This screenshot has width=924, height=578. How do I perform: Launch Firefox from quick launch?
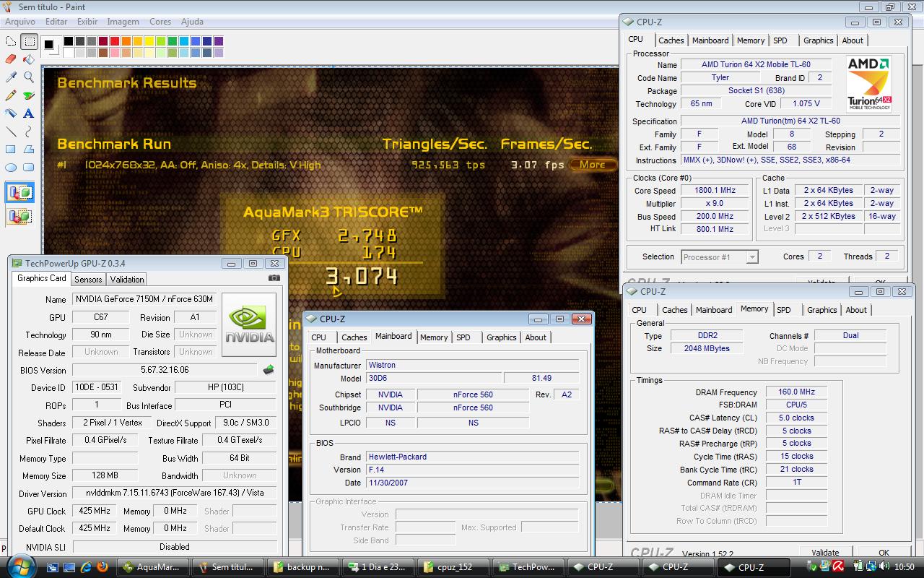(x=103, y=567)
